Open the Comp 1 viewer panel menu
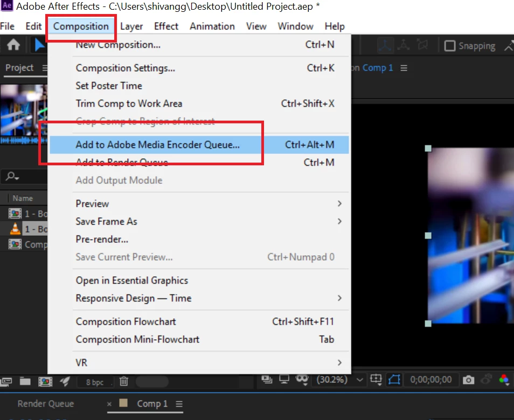 (x=404, y=68)
